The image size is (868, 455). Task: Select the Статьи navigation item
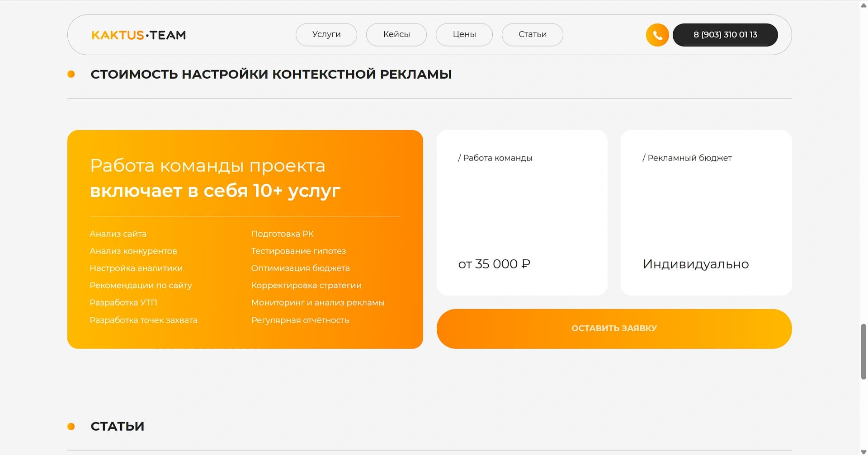532,34
